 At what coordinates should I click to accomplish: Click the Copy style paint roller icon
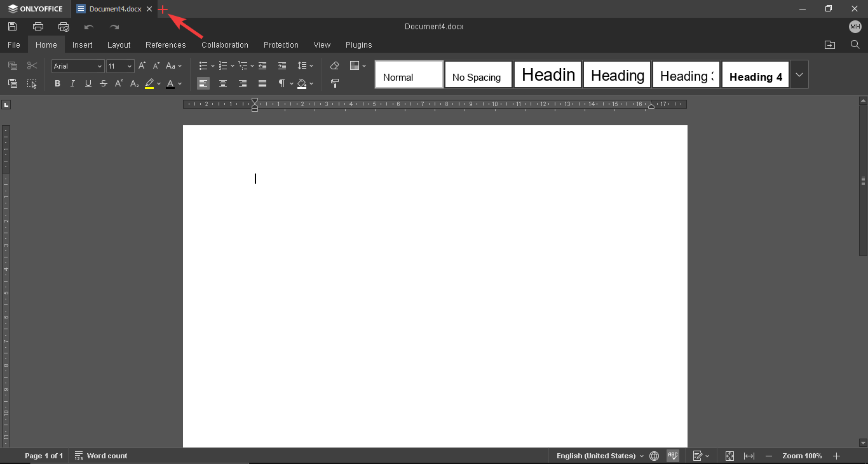coord(335,83)
